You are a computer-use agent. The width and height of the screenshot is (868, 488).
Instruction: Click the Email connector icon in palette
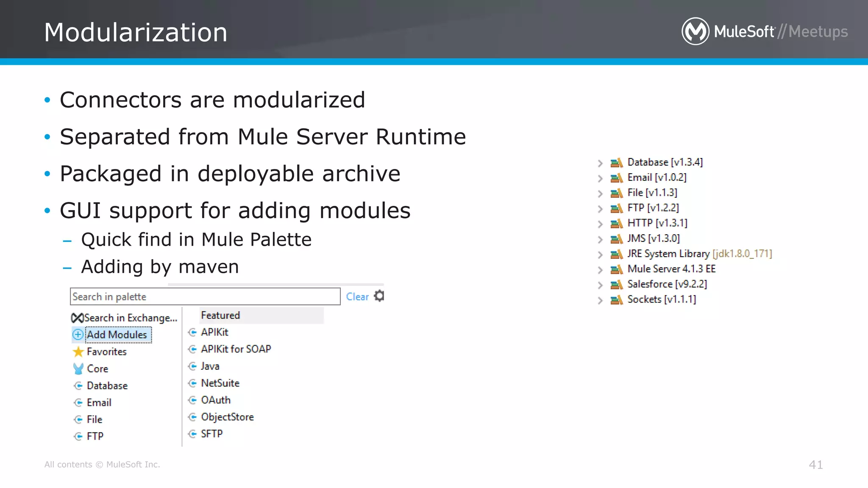click(x=78, y=402)
